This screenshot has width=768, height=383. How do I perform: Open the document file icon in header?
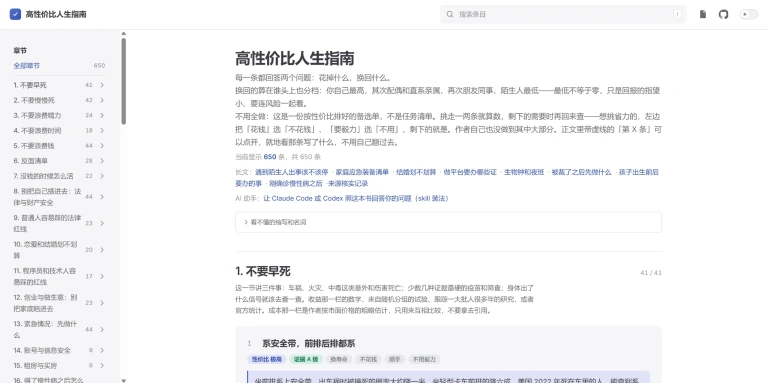703,14
